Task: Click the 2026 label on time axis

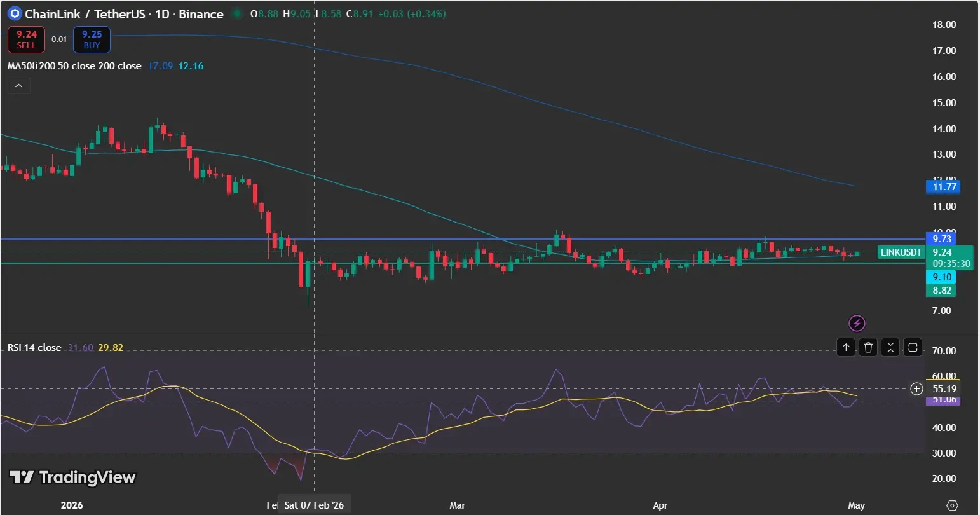Action: tap(72, 505)
